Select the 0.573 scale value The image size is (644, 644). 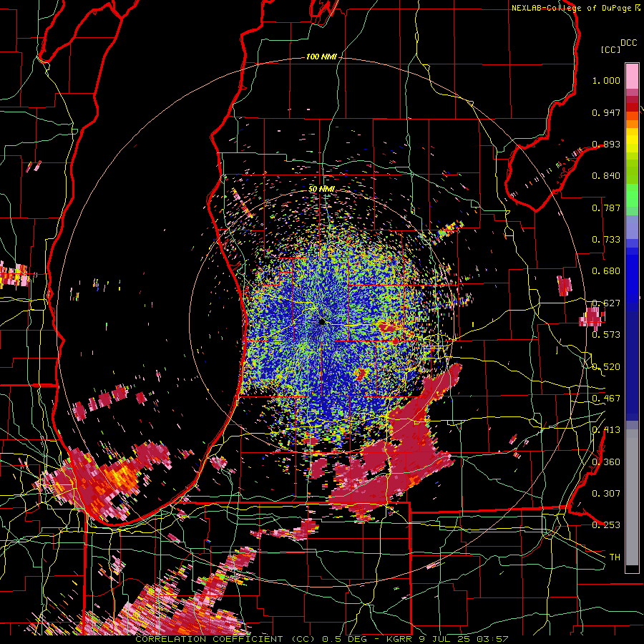tap(606, 335)
